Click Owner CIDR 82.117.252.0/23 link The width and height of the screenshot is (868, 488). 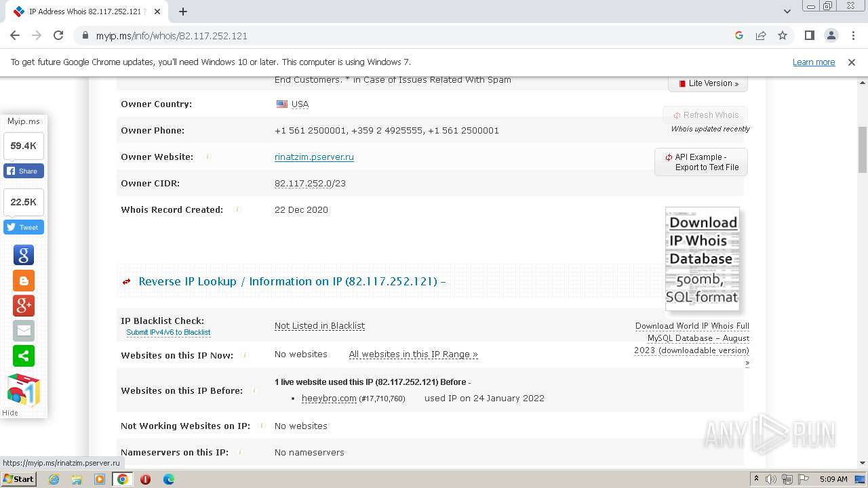tap(310, 183)
